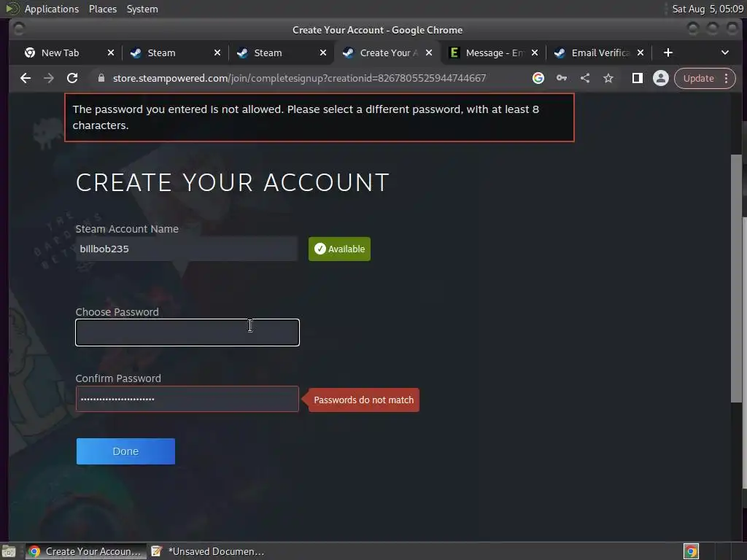
Task: Toggle the Chrome side panel
Action: tap(637, 78)
